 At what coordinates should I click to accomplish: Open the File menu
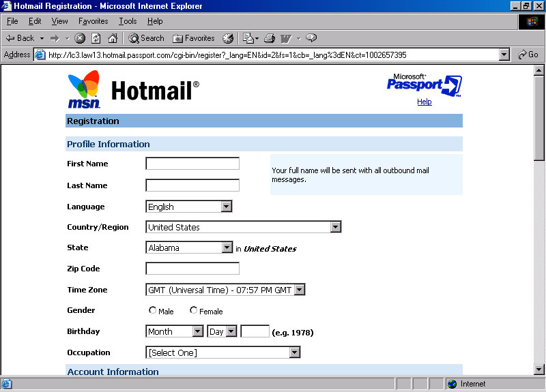pos(12,21)
